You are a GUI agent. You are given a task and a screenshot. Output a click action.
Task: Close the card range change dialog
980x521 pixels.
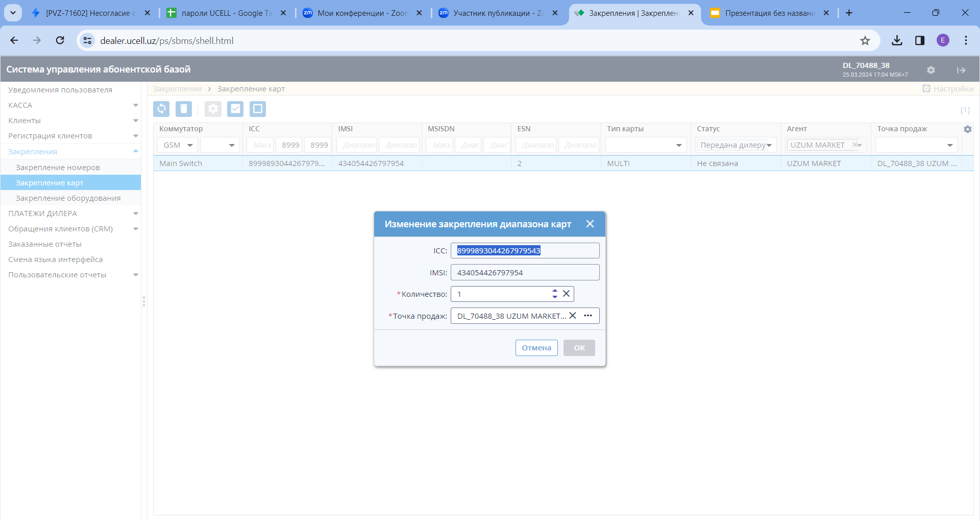[590, 224]
